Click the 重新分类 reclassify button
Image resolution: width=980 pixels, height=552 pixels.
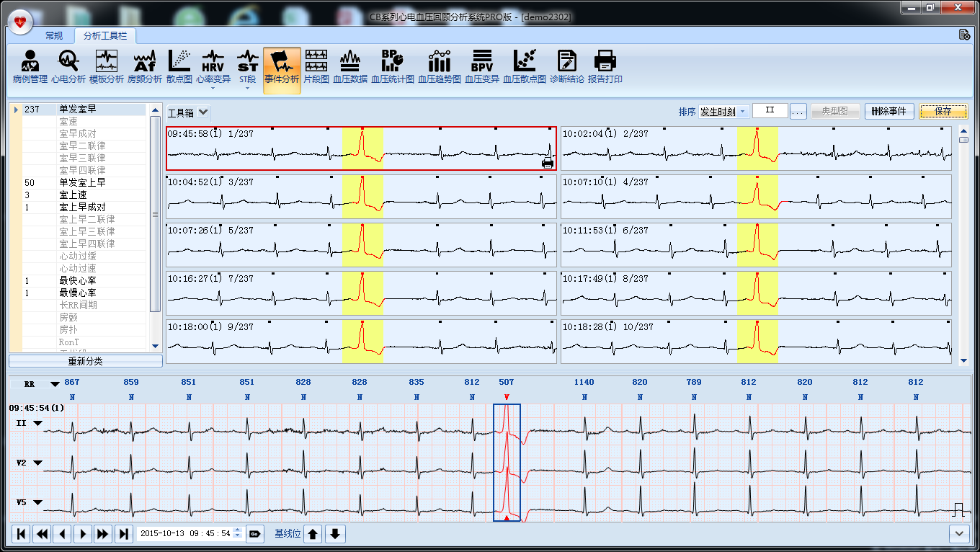click(x=85, y=361)
